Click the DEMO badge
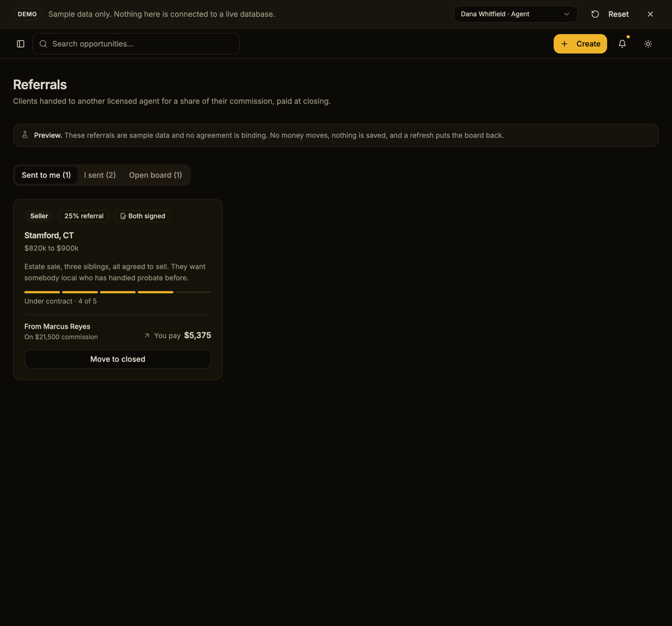The width and height of the screenshot is (672, 626). 27,14
